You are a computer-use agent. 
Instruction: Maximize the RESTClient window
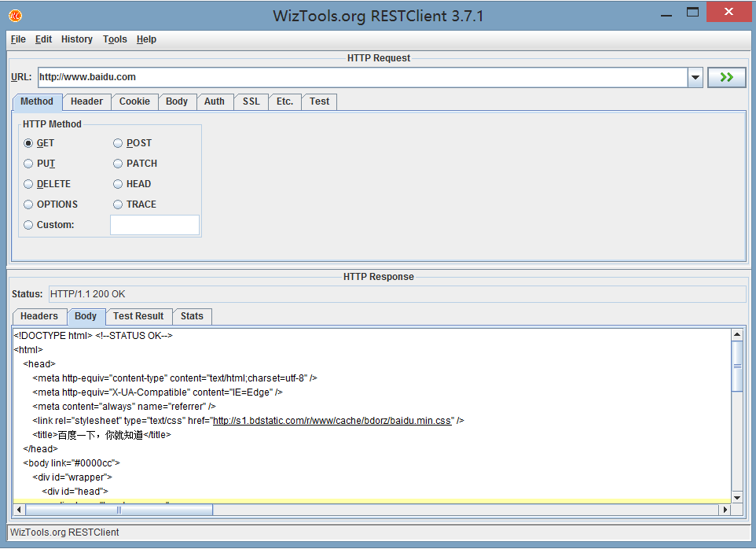tap(693, 13)
